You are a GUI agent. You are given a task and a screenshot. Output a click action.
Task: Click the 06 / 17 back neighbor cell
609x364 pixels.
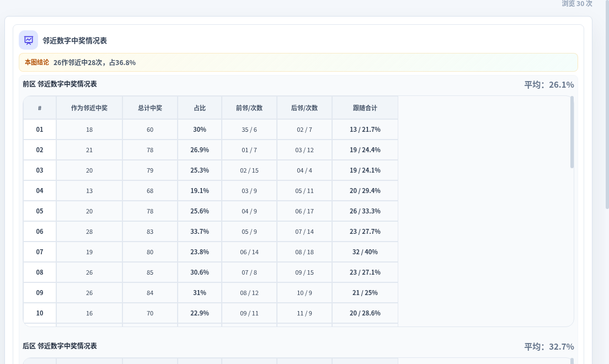(x=304, y=211)
